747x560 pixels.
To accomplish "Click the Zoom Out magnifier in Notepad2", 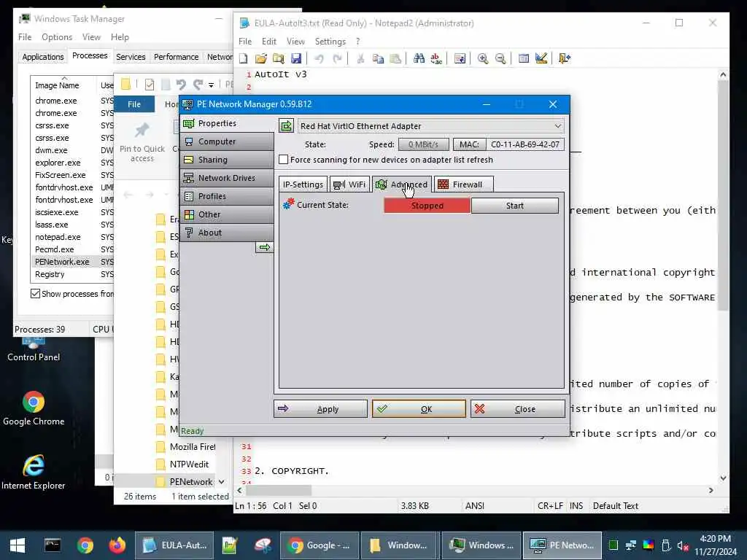I will pyautogui.click(x=500, y=58).
